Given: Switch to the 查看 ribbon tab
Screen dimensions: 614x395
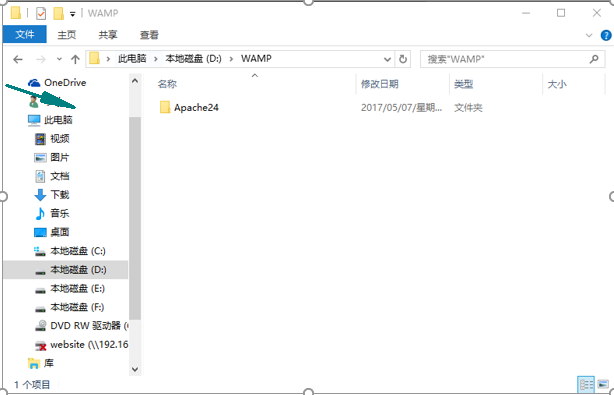Looking at the screenshot, I should pyautogui.click(x=149, y=35).
